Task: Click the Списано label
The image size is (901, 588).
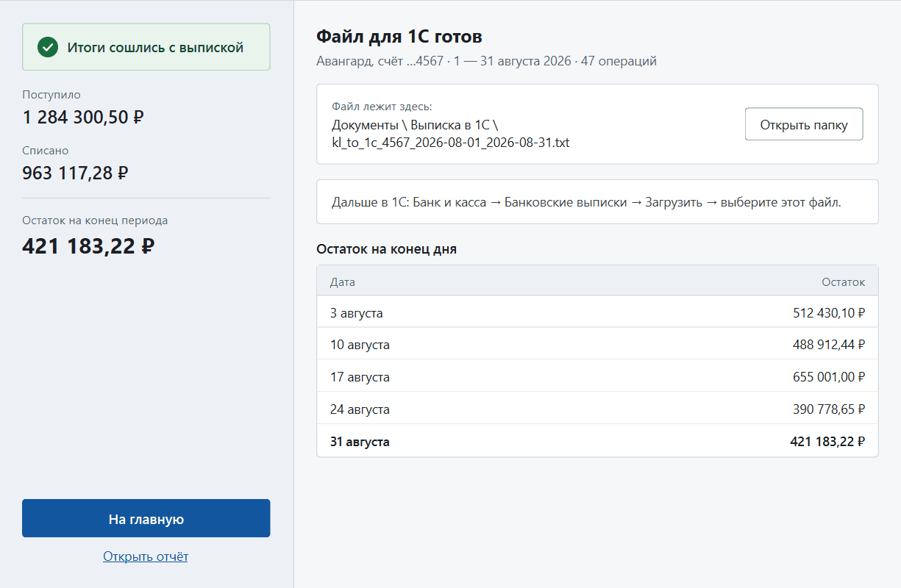Action: point(46,151)
